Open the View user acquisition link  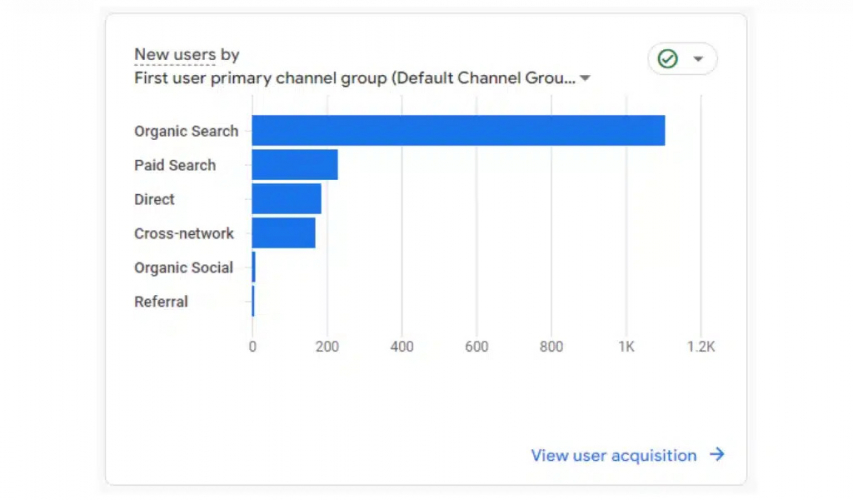pos(613,455)
